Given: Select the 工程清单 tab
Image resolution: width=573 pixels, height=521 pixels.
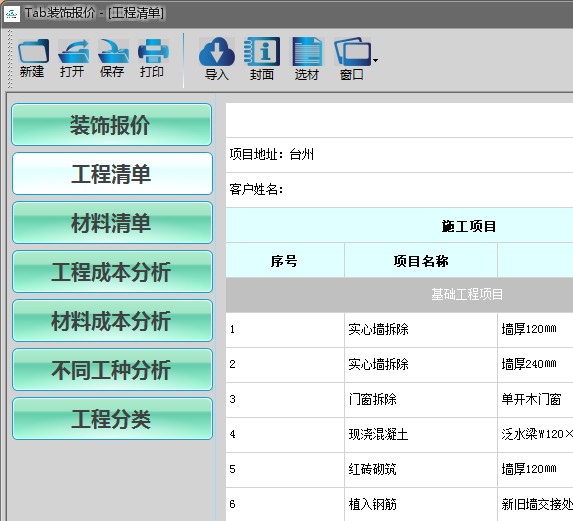Looking at the screenshot, I should pyautogui.click(x=112, y=174).
